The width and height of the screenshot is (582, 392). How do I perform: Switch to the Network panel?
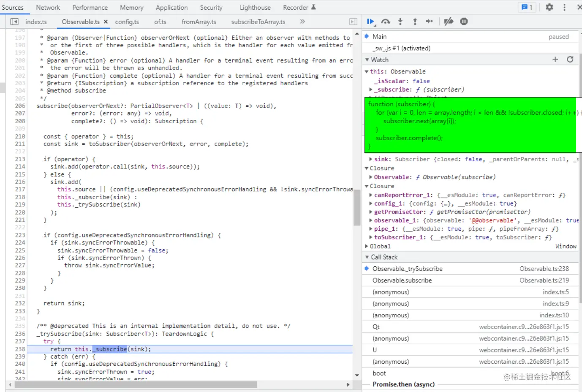click(48, 8)
